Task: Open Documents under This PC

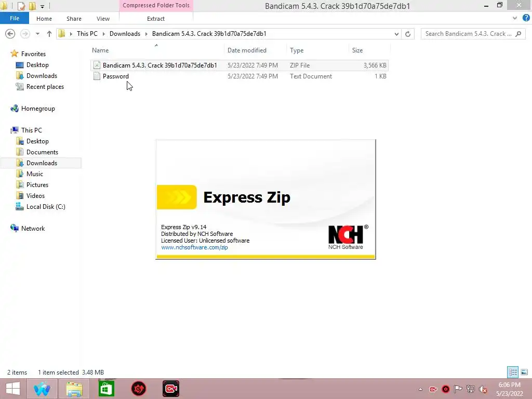Action: click(42, 152)
